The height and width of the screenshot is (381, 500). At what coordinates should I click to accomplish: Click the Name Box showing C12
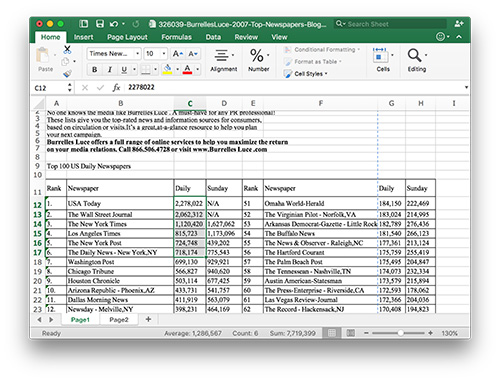click(x=49, y=88)
